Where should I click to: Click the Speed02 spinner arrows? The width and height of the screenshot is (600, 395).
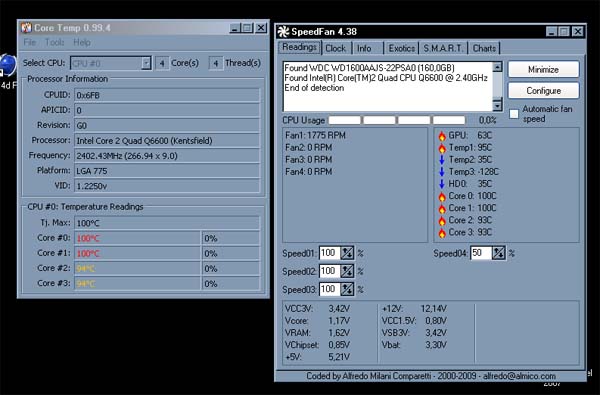pos(347,271)
